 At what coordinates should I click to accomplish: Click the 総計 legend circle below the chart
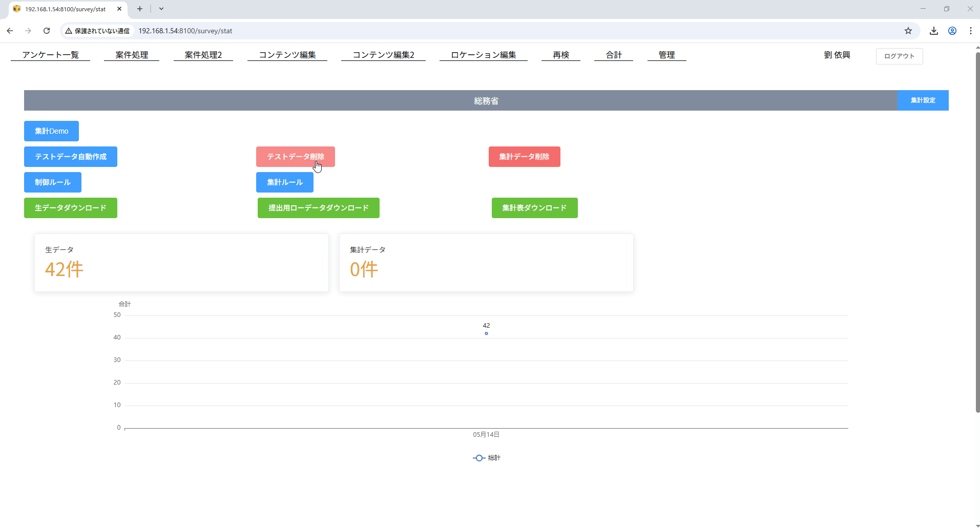pyautogui.click(x=478, y=458)
